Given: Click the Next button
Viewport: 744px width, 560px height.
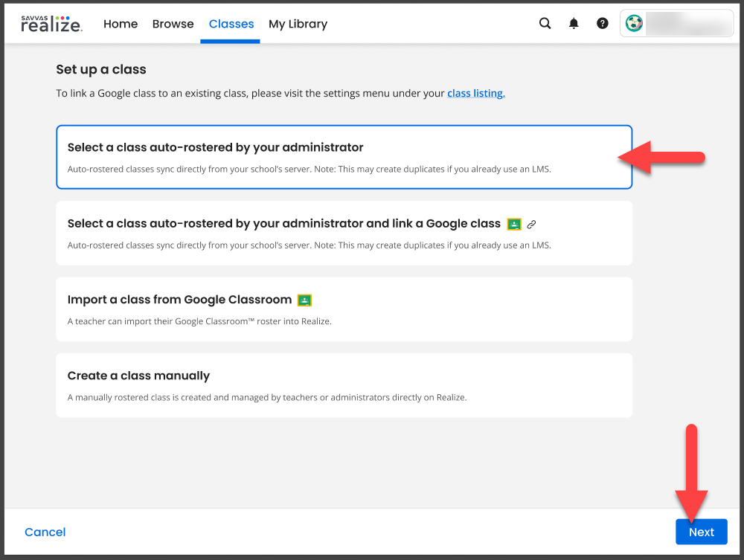Looking at the screenshot, I should (702, 532).
